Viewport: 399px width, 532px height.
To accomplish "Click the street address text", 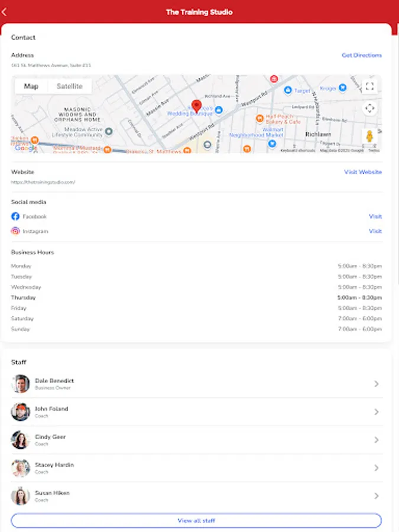I will tap(51, 65).
